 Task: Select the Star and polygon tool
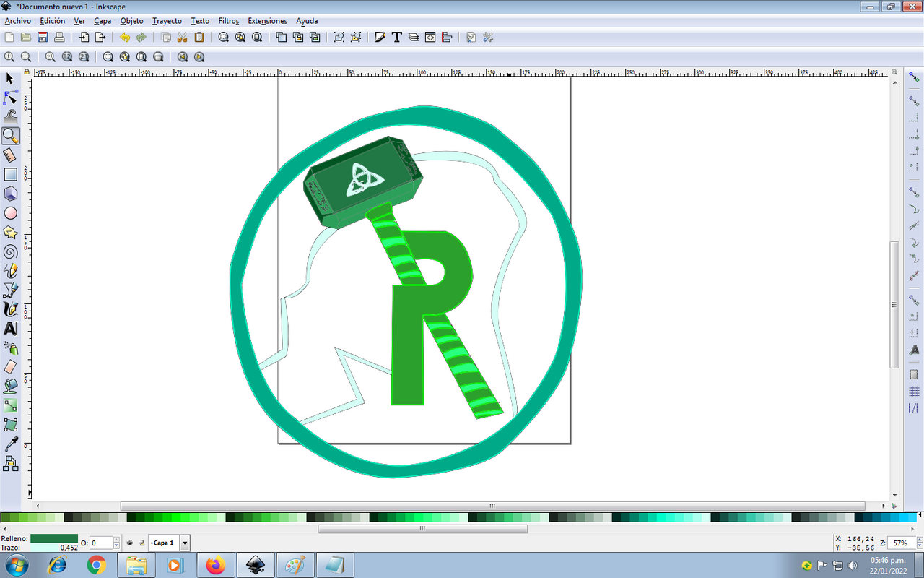click(x=10, y=232)
